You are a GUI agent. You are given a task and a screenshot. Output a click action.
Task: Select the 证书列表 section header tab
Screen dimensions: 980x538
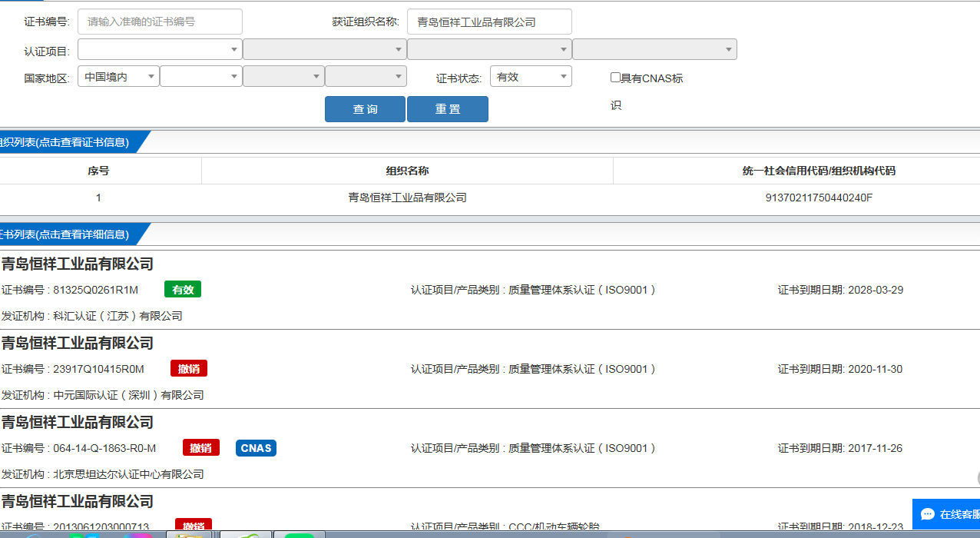point(71,234)
